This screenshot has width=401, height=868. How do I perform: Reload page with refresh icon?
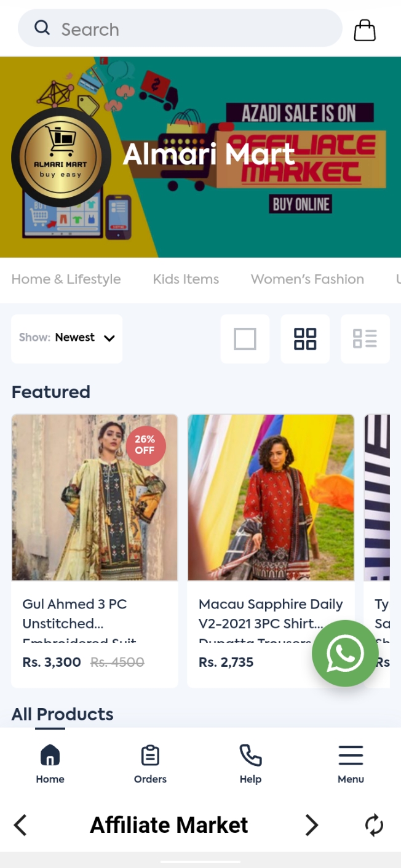pyautogui.click(x=374, y=825)
